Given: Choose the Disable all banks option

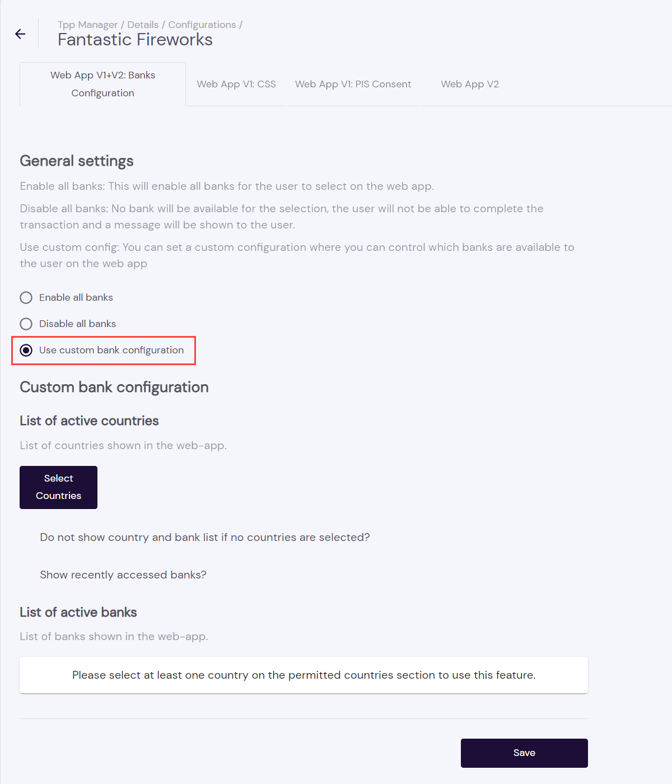Looking at the screenshot, I should pos(26,324).
